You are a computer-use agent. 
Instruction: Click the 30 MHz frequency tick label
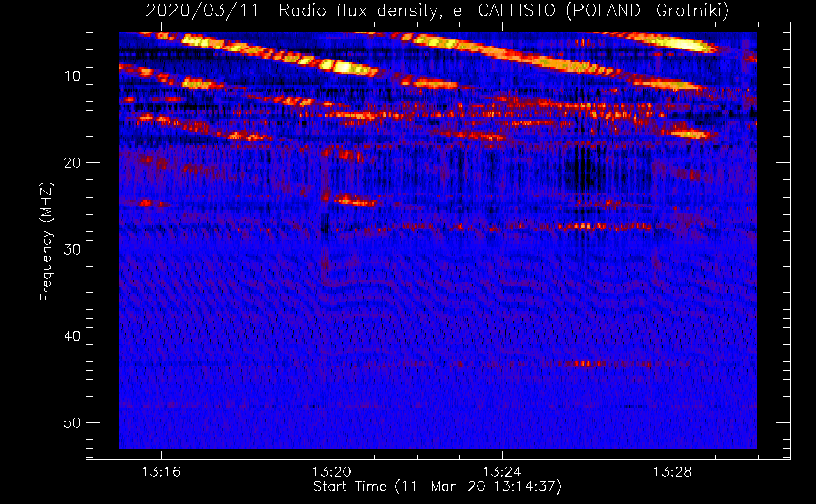tap(72, 249)
